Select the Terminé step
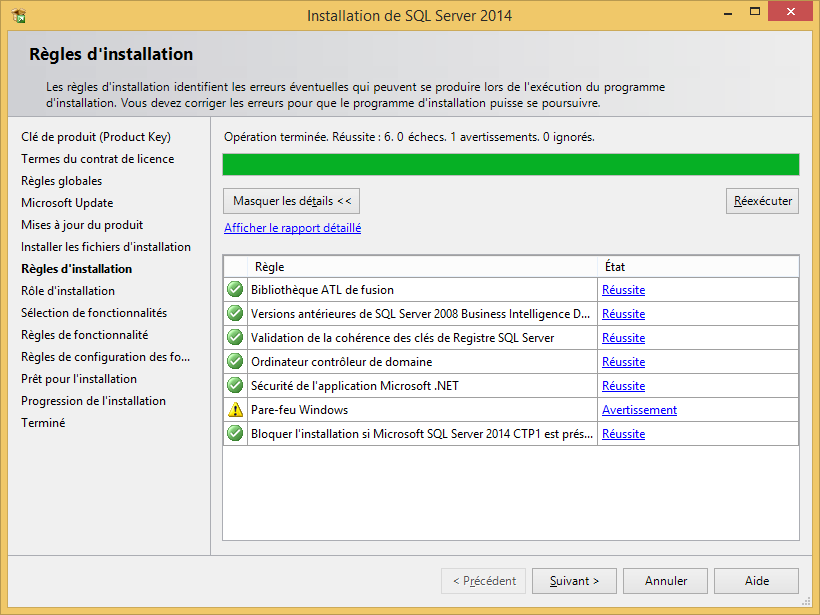 tap(43, 423)
